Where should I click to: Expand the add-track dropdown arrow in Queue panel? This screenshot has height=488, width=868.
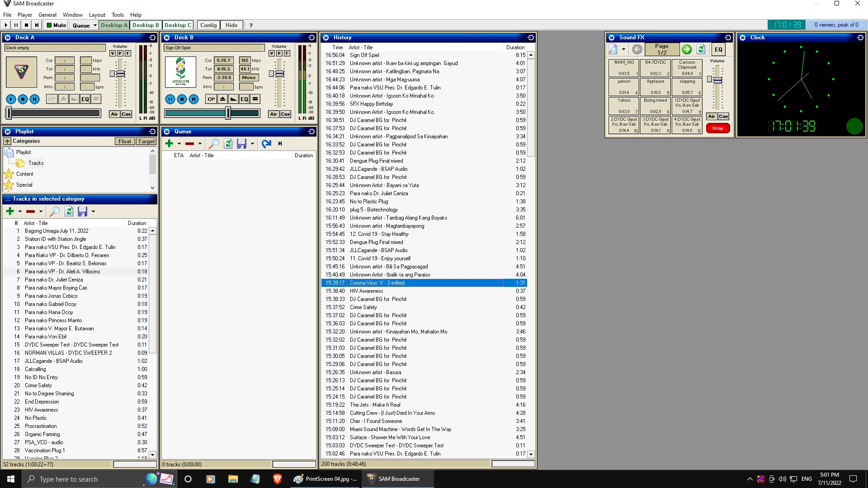(x=179, y=144)
